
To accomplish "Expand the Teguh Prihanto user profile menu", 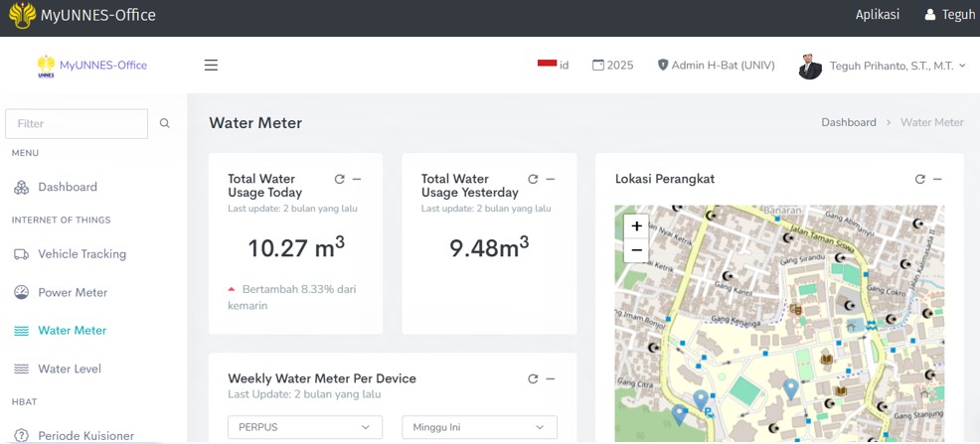I will coord(883,66).
